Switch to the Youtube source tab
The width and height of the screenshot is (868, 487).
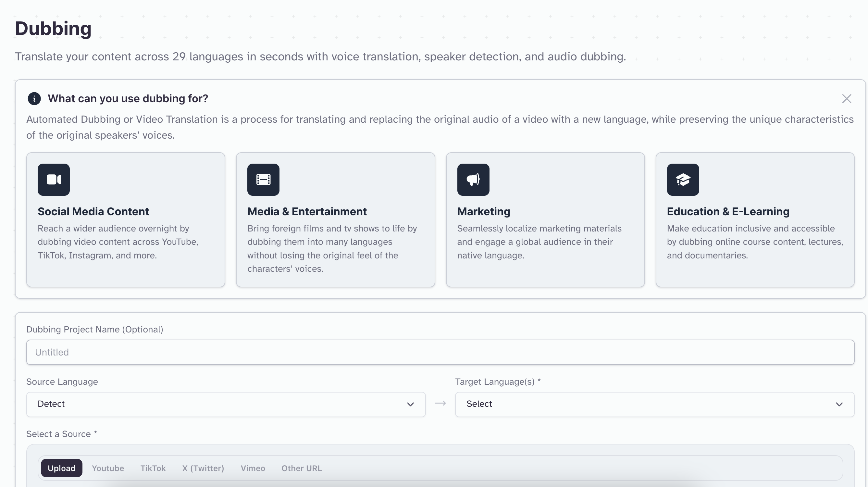tap(108, 468)
